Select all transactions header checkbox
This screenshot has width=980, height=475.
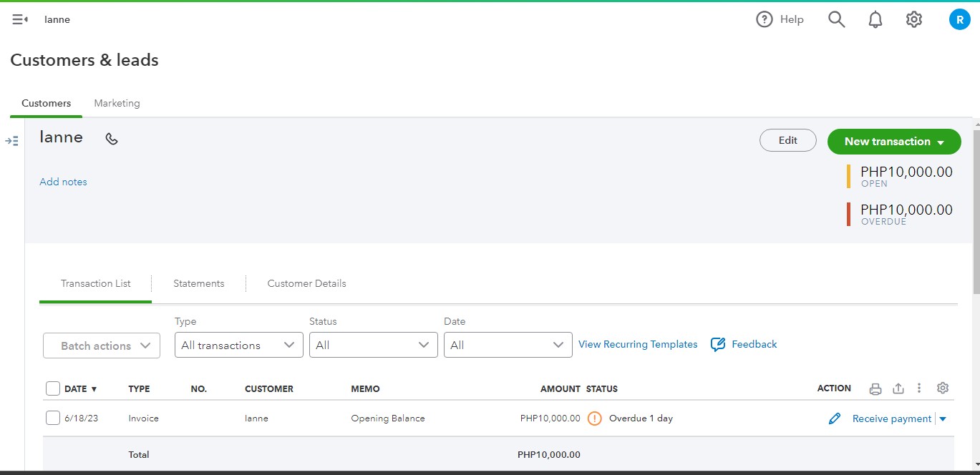(x=53, y=388)
